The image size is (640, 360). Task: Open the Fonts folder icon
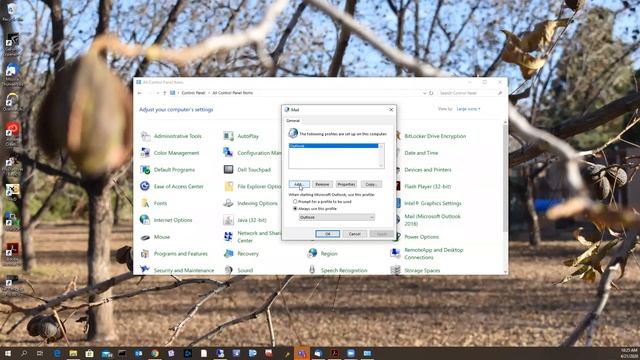(x=145, y=203)
